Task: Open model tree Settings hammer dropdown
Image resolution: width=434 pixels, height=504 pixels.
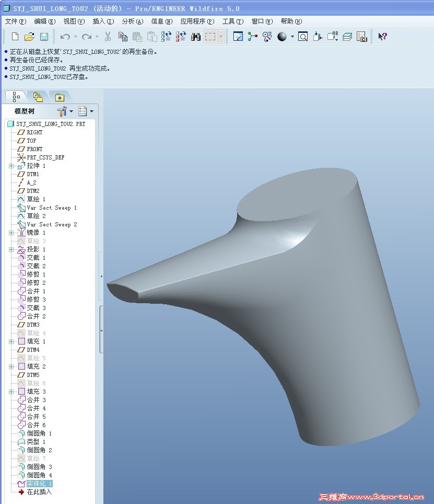Action: coord(65,111)
